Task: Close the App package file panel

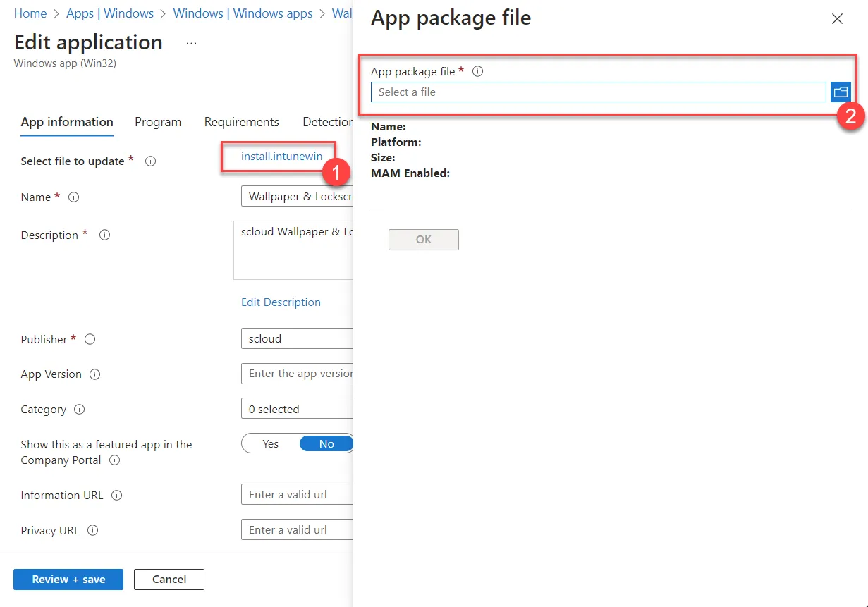Action: point(837,19)
